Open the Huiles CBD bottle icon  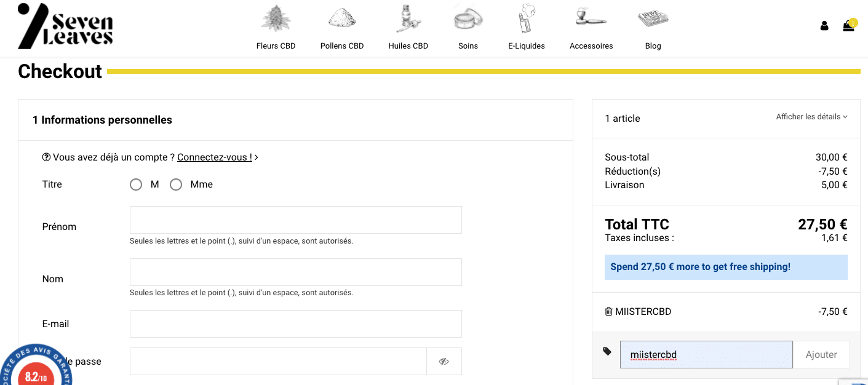408,19
